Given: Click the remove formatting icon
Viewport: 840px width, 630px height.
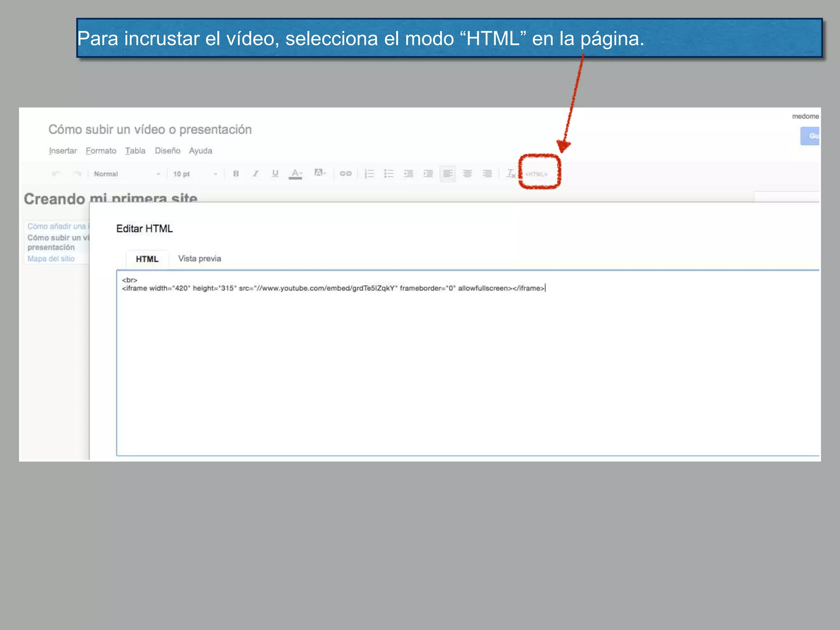Looking at the screenshot, I should [x=511, y=173].
